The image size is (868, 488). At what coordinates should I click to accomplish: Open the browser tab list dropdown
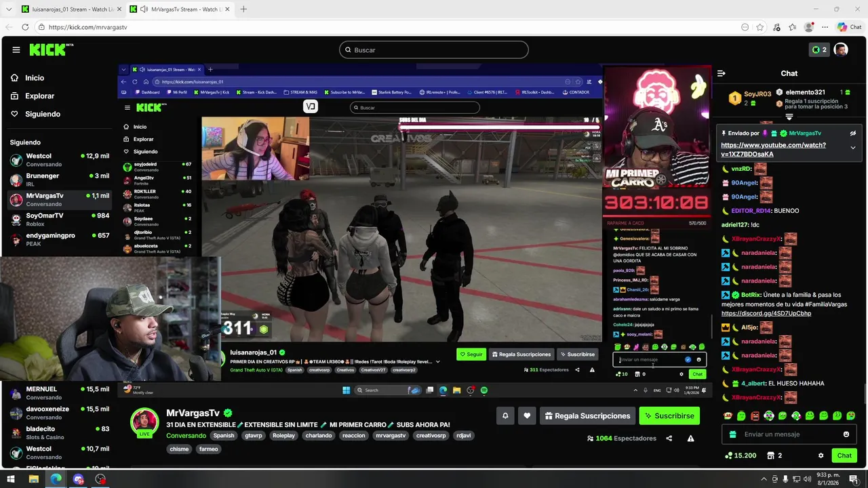coord(9,9)
